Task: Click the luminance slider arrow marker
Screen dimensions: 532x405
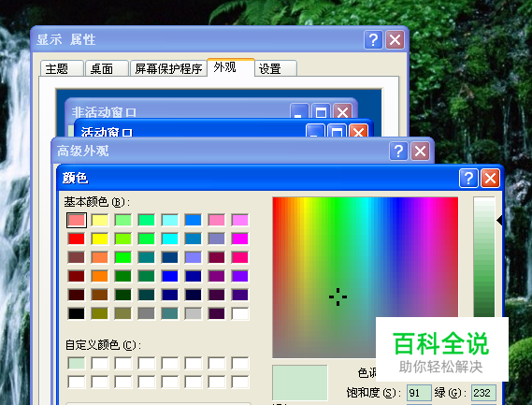Action: 499,221
